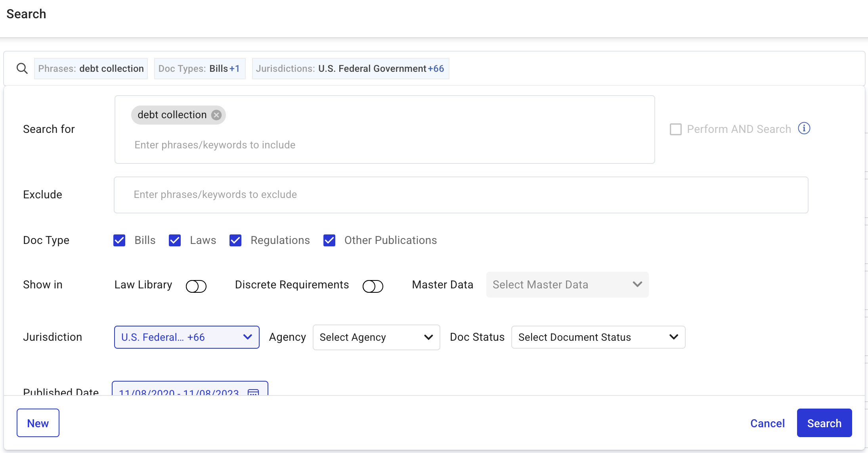Screen dimensions: 868x453
Task: Open the published date calendar icon
Action: coord(253,392)
